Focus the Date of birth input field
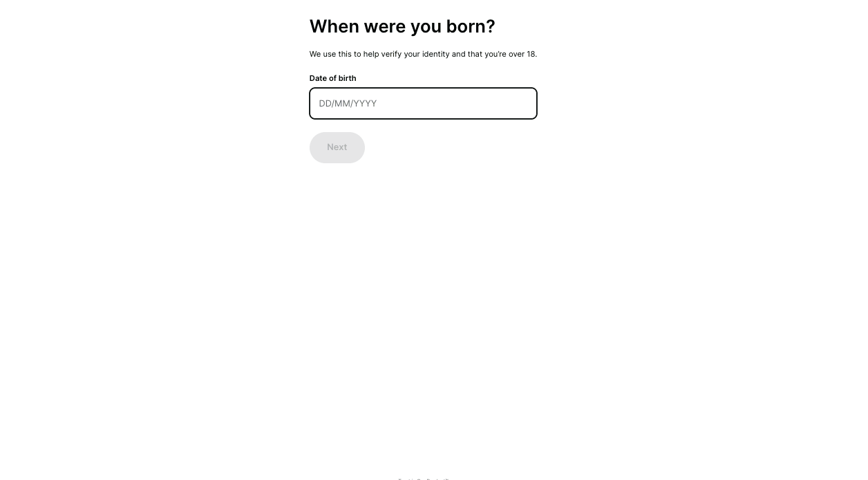 423,104
